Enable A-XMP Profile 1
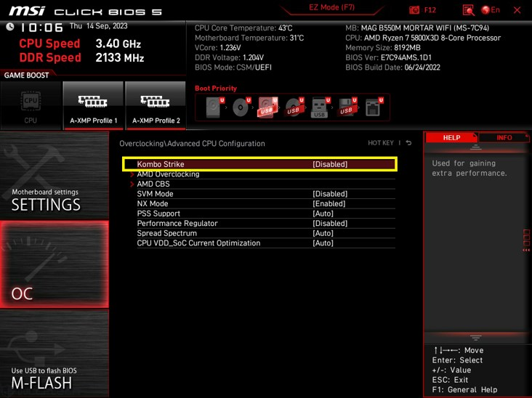The image size is (532, 398). coord(93,106)
